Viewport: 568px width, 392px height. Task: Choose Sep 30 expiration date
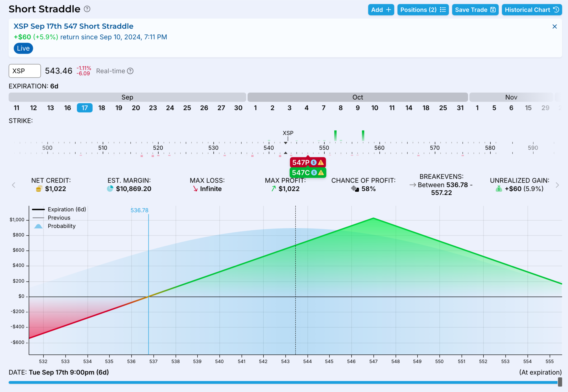238,108
